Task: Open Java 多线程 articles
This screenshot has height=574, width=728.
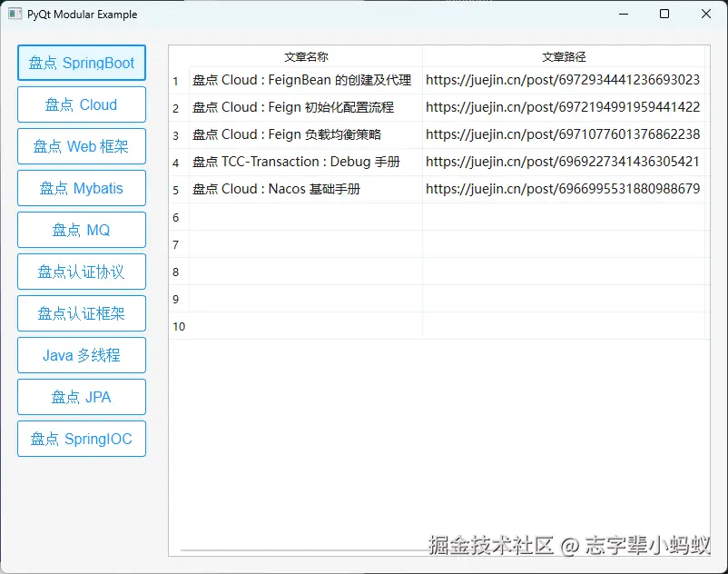Action: [82, 355]
